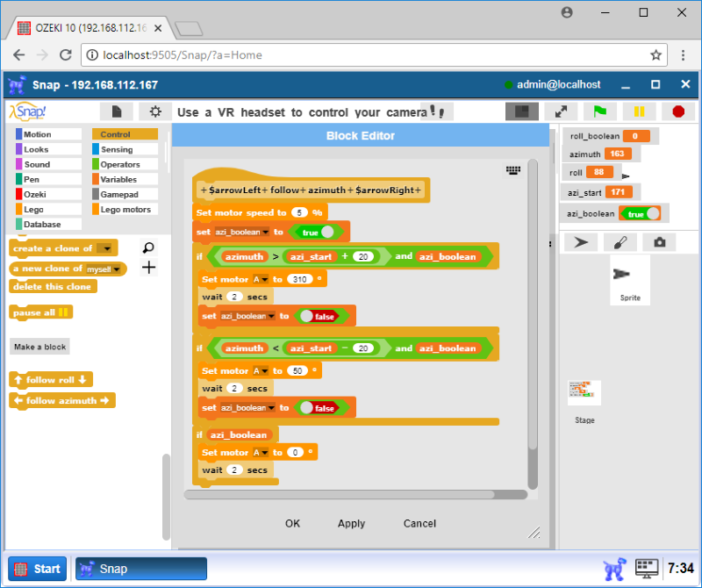Click the pause all block

point(40,312)
